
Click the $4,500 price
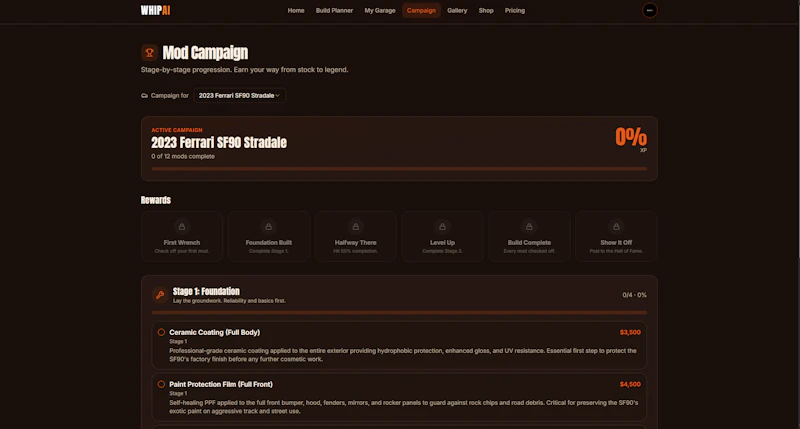pyautogui.click(x=630, y=384)
